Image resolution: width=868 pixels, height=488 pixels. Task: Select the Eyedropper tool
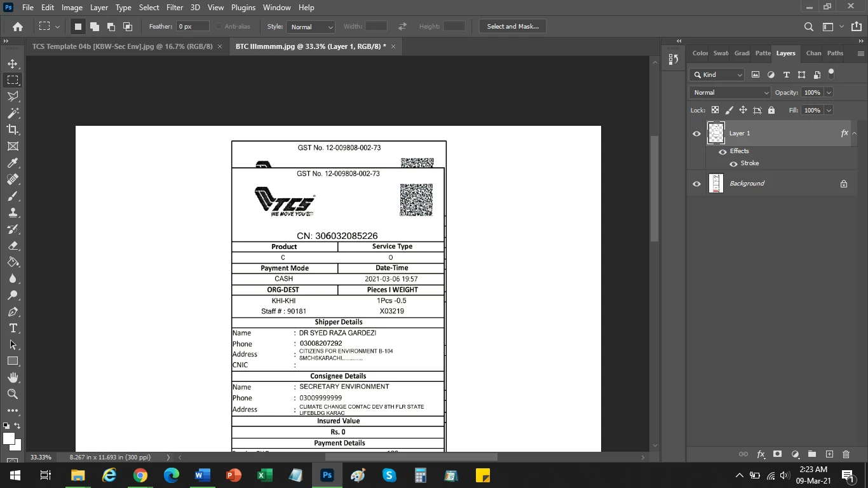click(13, 163)
